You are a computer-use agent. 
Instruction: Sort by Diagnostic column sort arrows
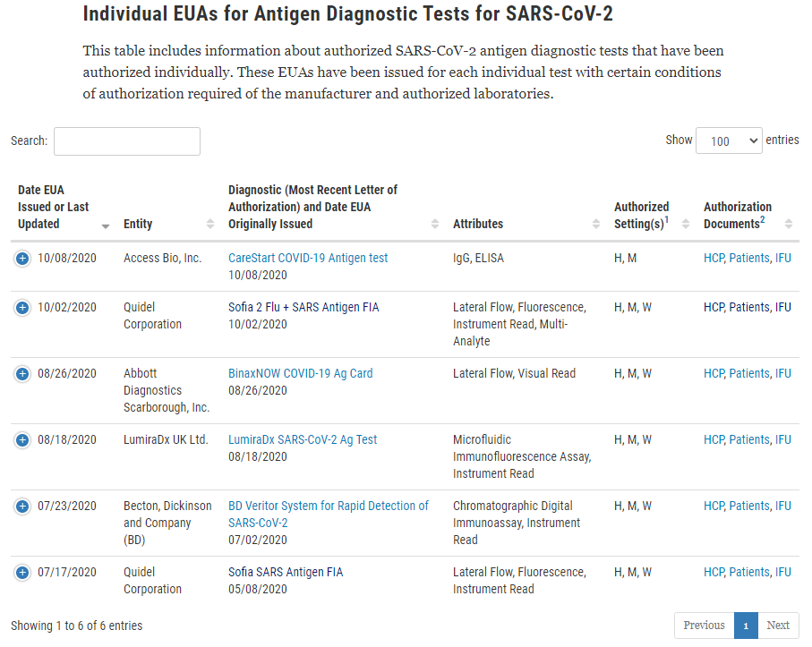coord(435,224)
